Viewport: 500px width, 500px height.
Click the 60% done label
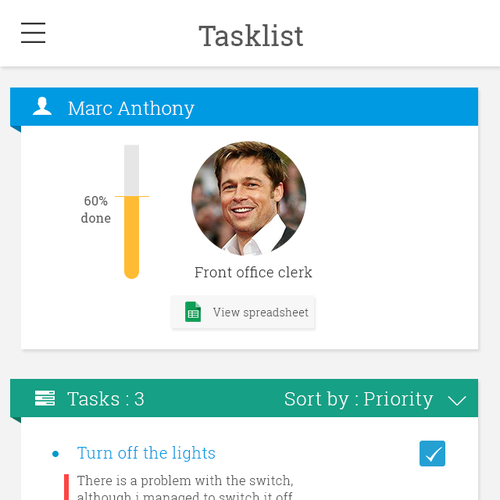(x=96, y=210)
